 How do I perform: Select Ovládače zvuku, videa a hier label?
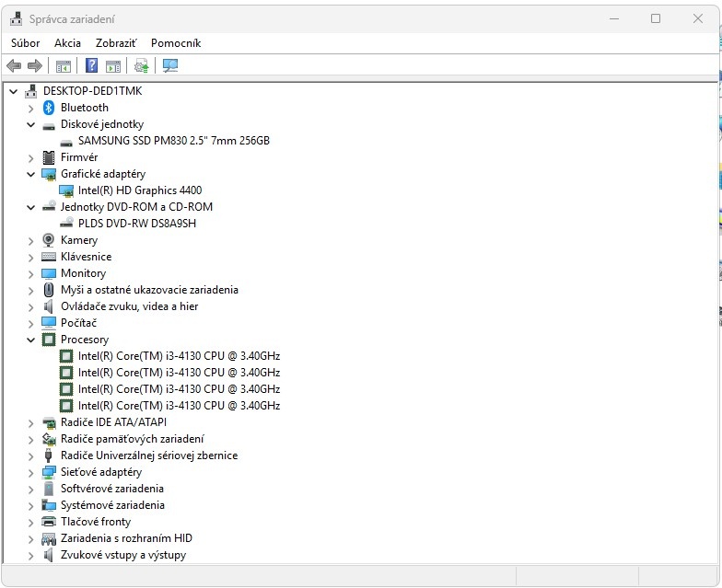tap(129, 306)
